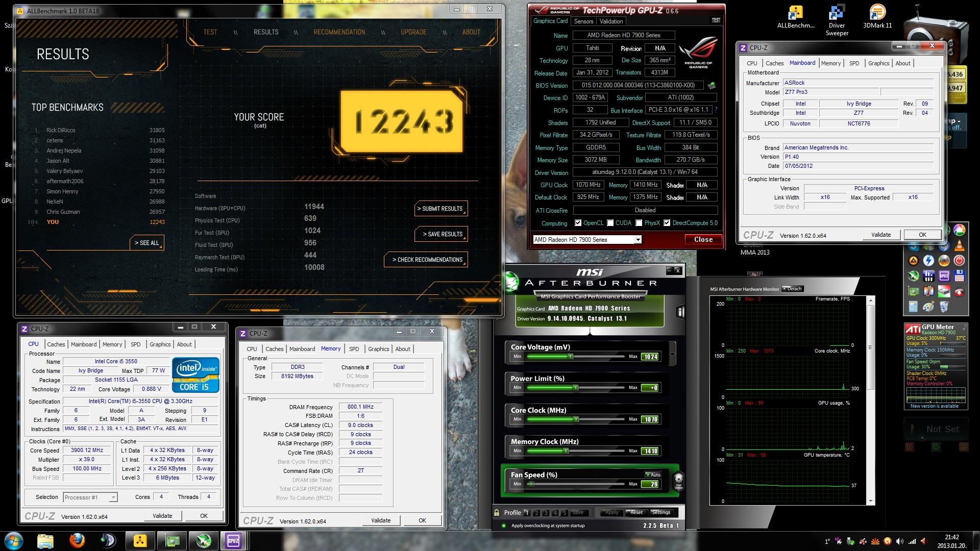Screen dimensions: 980x551
Task: Click the Memory Clock slider handle
Action: tap(566, 451)
